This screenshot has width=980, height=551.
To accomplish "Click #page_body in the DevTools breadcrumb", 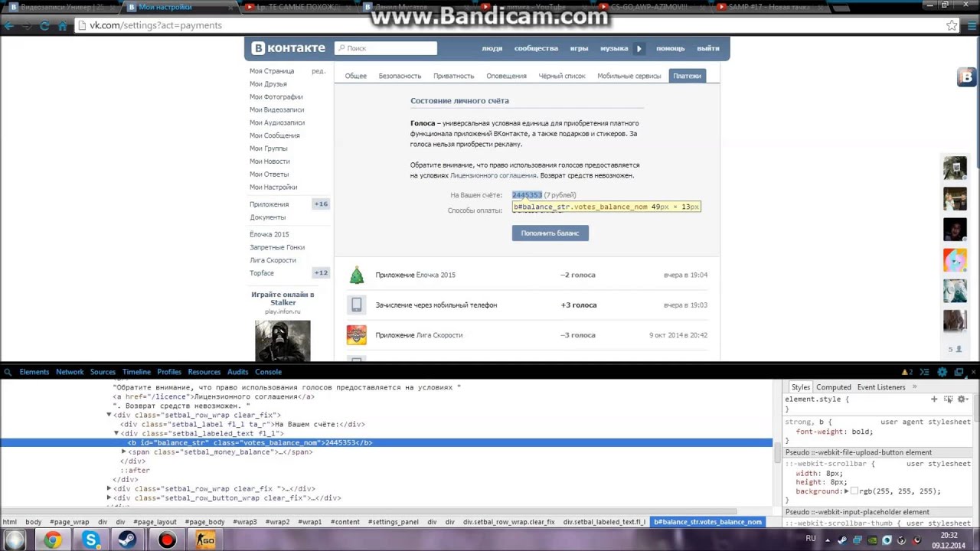I will point(204,522).
